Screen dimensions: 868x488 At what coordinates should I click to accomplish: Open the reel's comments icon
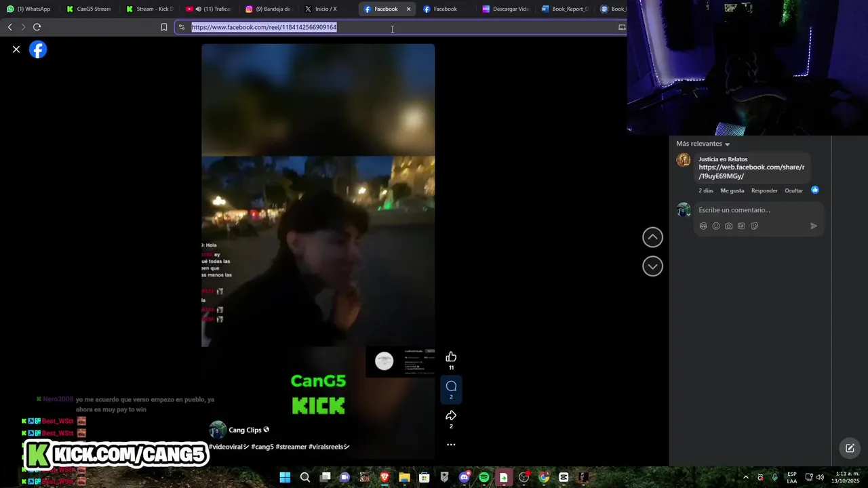coord(451,386)
